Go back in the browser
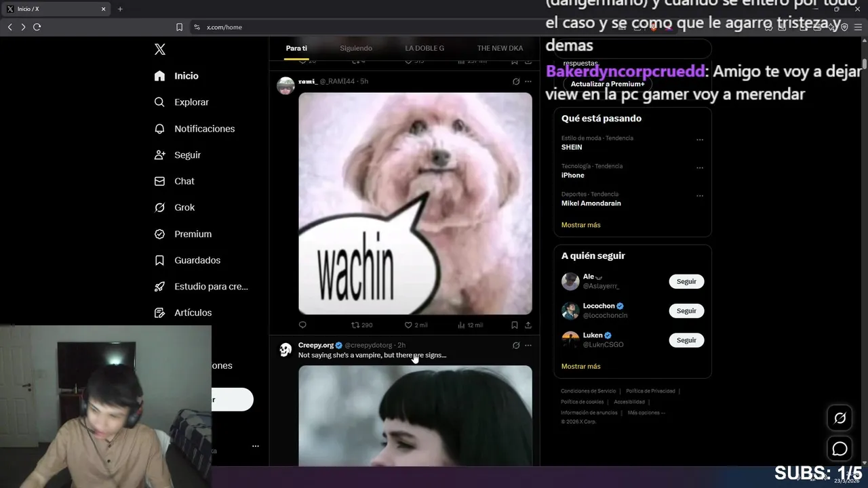 9,27
